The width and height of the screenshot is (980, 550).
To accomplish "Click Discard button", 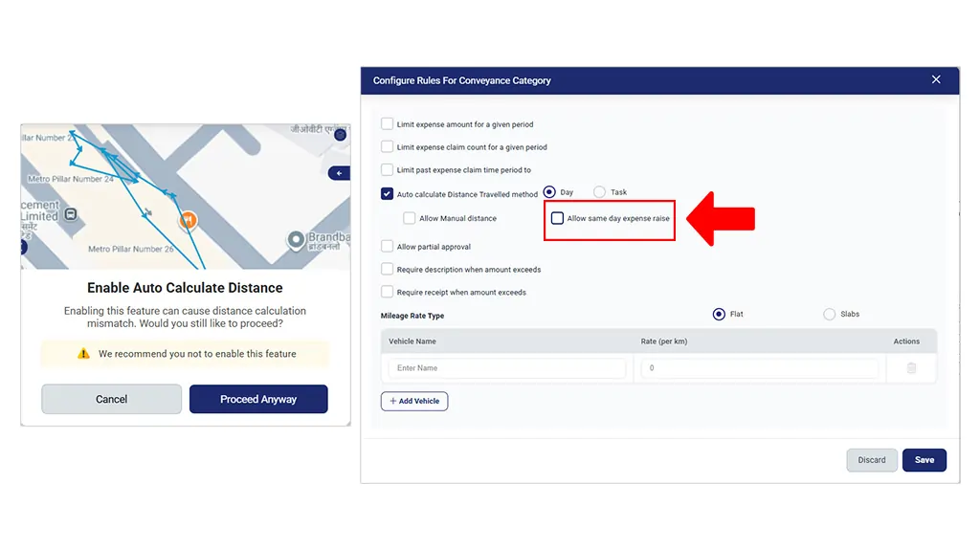I will (x=872, y=460).
